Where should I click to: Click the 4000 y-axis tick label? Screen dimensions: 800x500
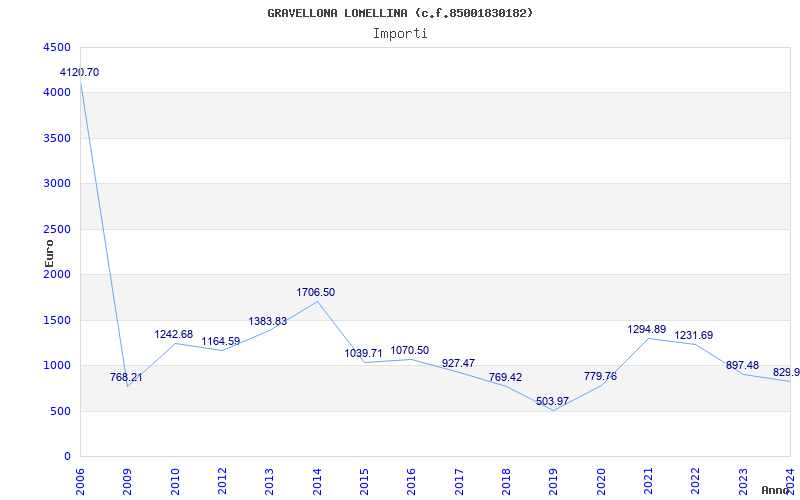58,93
